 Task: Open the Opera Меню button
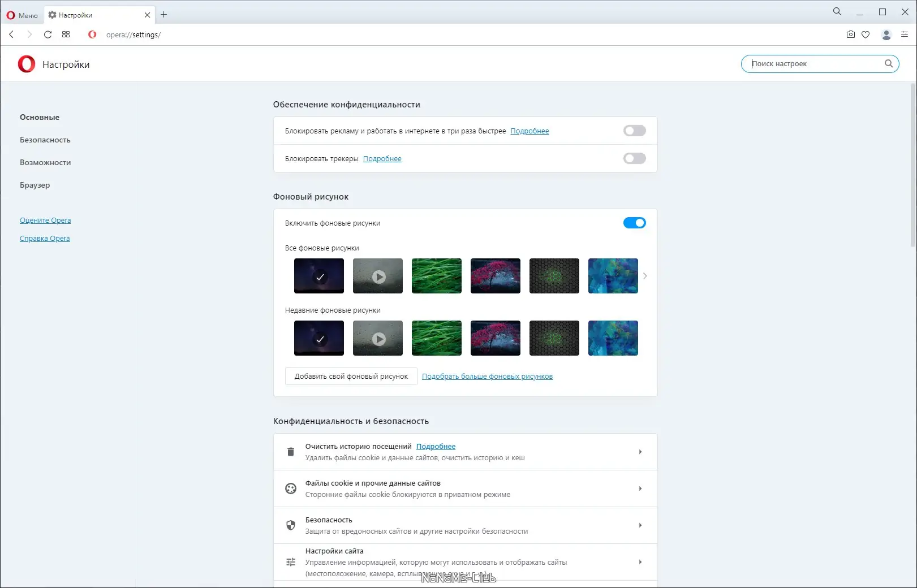(22, 15)
